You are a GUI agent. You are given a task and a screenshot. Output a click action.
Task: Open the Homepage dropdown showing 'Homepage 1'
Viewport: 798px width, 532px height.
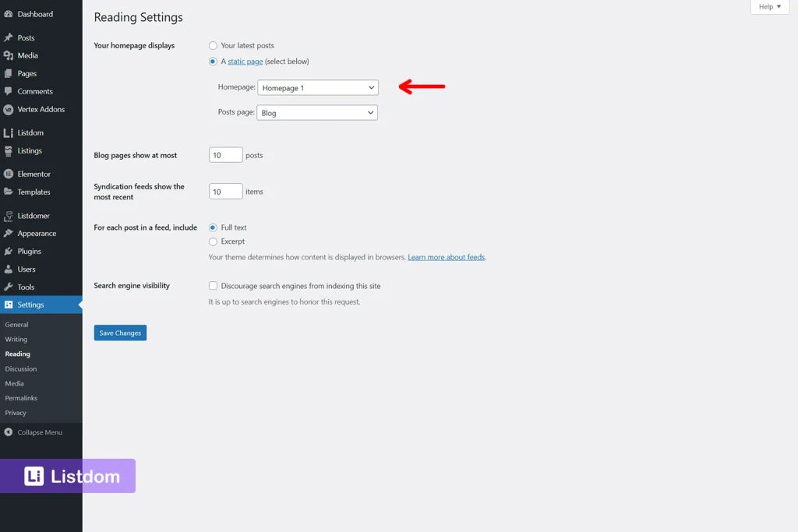(x=317, y=87)
